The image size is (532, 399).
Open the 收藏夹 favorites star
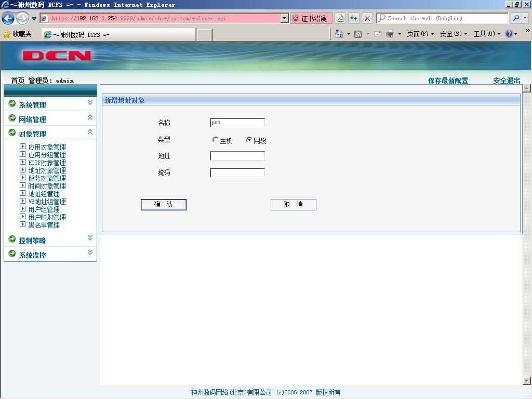(17, 34)
